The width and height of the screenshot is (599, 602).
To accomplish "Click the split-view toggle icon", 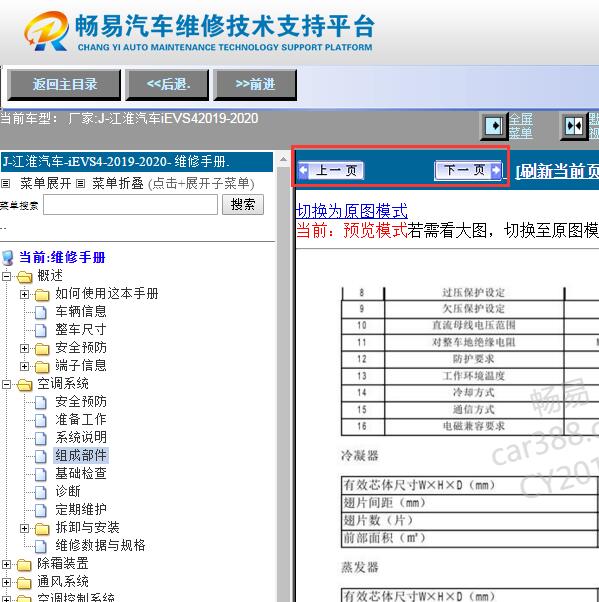I will [574, 126].
